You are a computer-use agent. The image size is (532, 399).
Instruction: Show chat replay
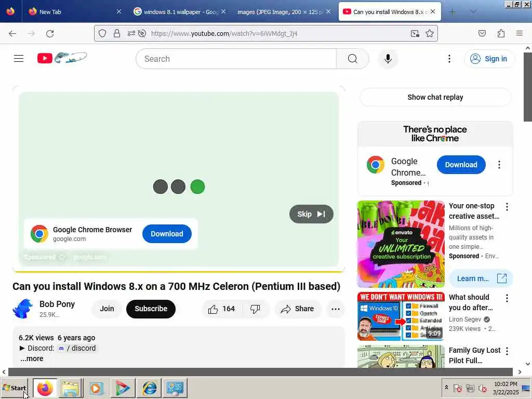tap(435, 97)
